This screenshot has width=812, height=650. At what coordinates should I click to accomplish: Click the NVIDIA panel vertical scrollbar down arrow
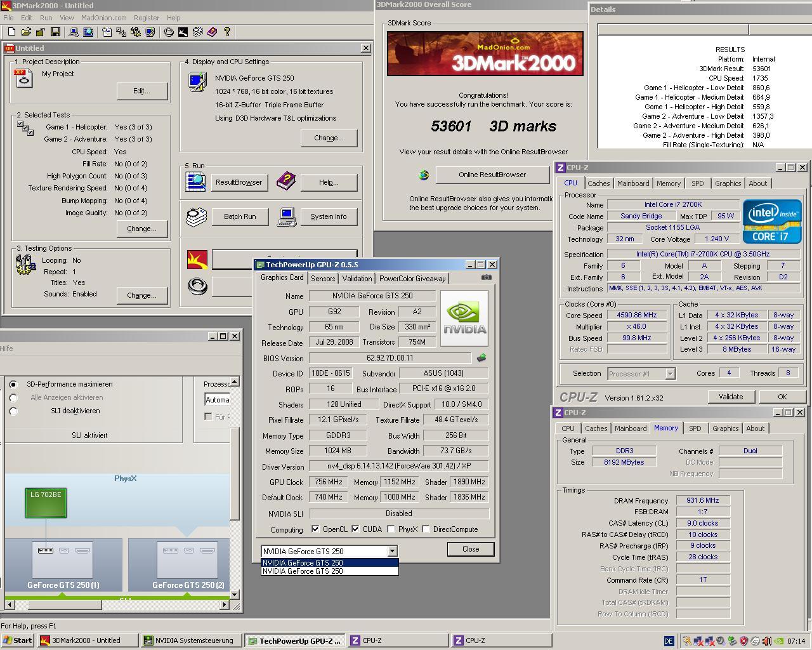click(x=235, y=595)
